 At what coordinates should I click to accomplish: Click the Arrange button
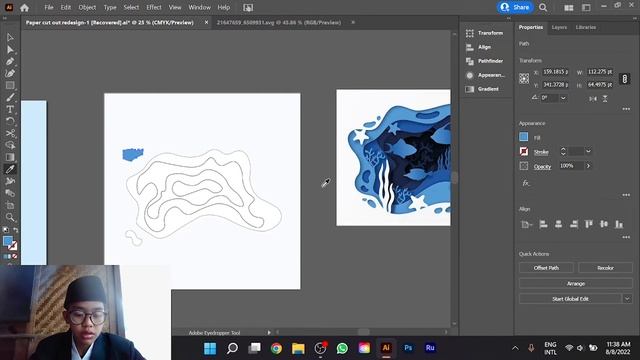tap(576, 283)
